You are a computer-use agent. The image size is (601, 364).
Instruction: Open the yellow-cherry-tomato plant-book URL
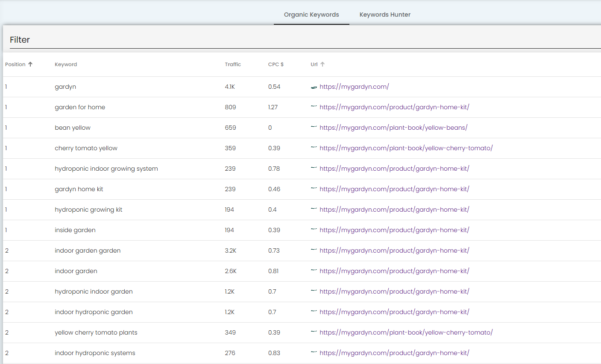(406, 148)
